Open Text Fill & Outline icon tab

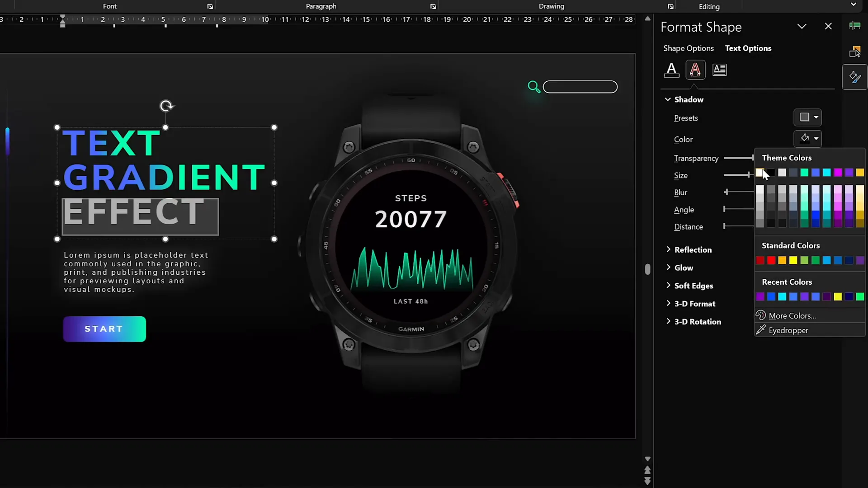671,70
